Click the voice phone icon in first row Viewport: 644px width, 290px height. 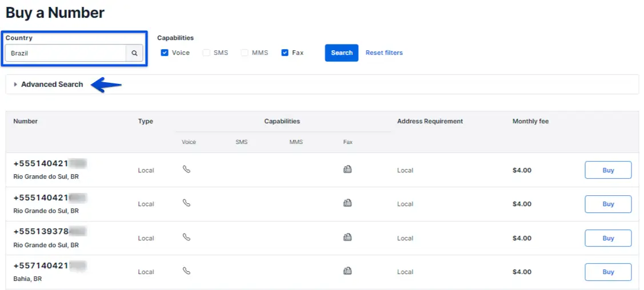186,170
